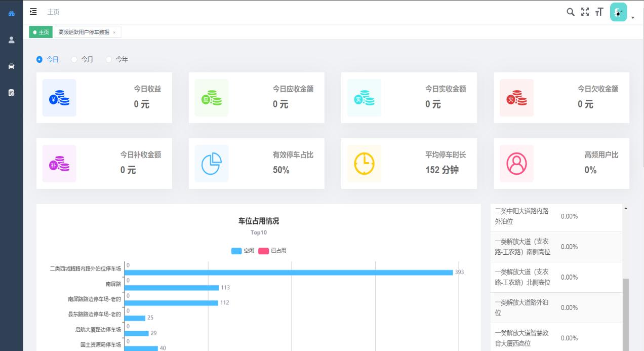Collapse the sidebar with the hamburger icon
The image size is (644, 351).
[x=33, y=12]
